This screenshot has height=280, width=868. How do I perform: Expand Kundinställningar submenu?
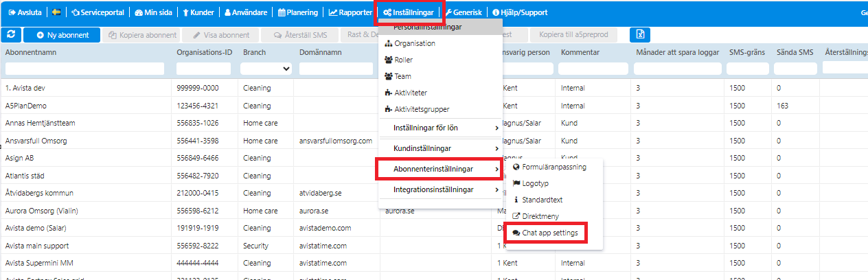click(440, 148)
